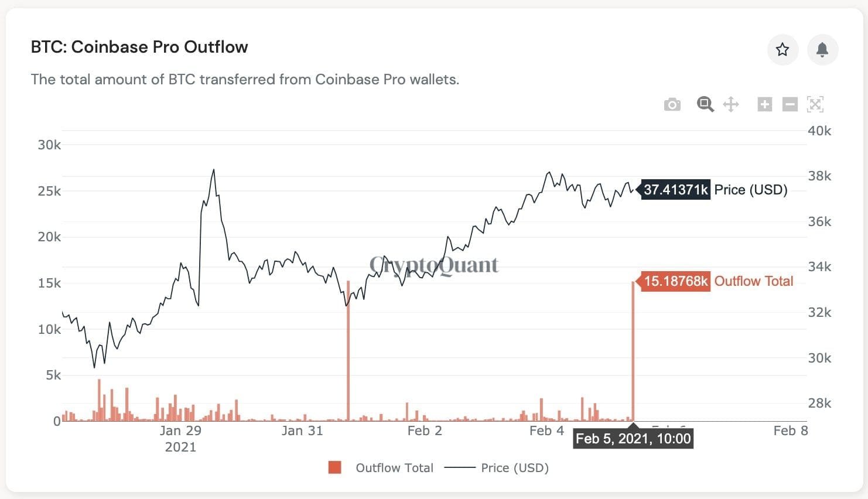Viewport: 868px width, 499px height.
Task: Zoom in using the plus icon
Action: 764,104
